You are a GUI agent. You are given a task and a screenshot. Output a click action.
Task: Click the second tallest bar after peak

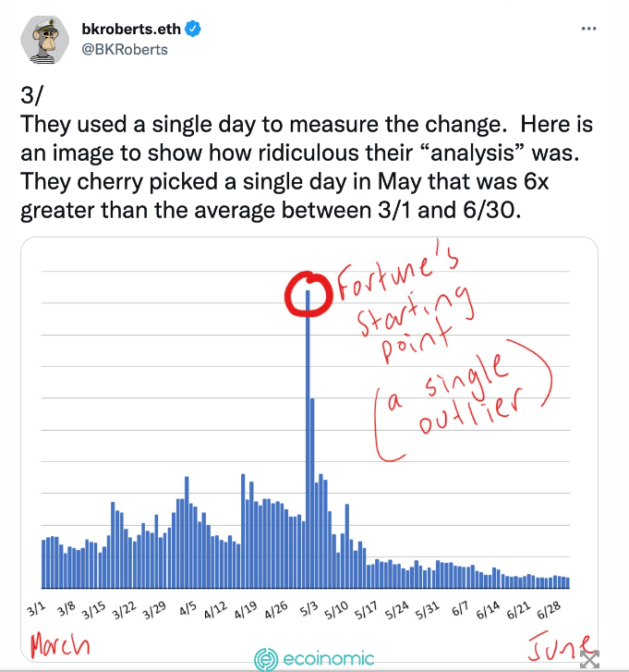[312, 494]
